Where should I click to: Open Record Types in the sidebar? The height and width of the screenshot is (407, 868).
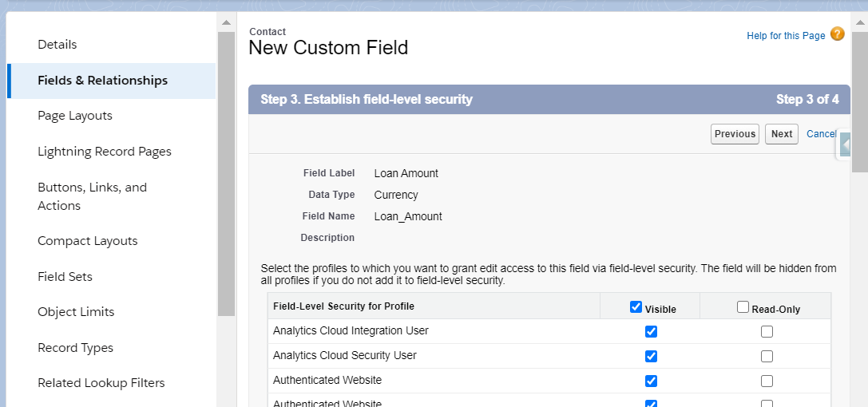pyautogui.click(x=75, y=348)
